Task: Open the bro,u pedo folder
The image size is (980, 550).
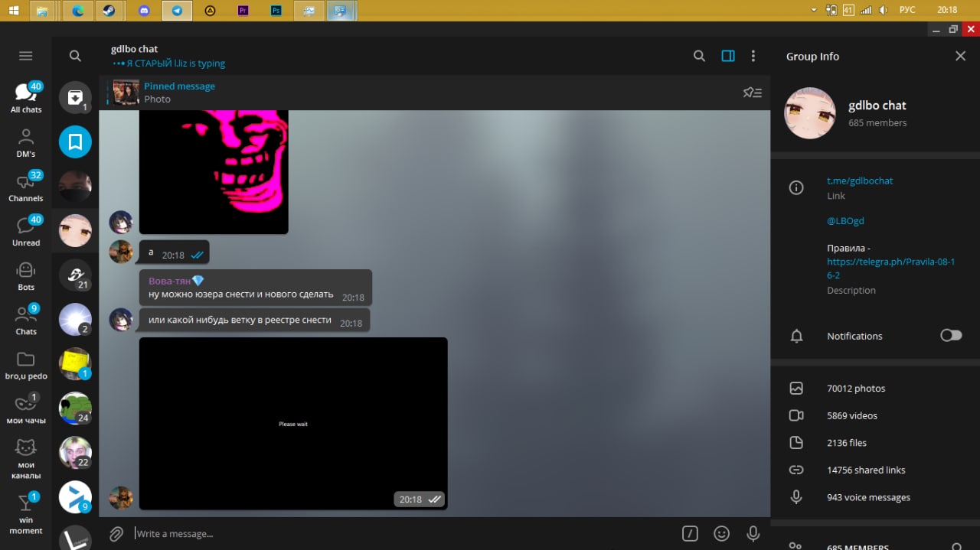Action: click(26, 365)
